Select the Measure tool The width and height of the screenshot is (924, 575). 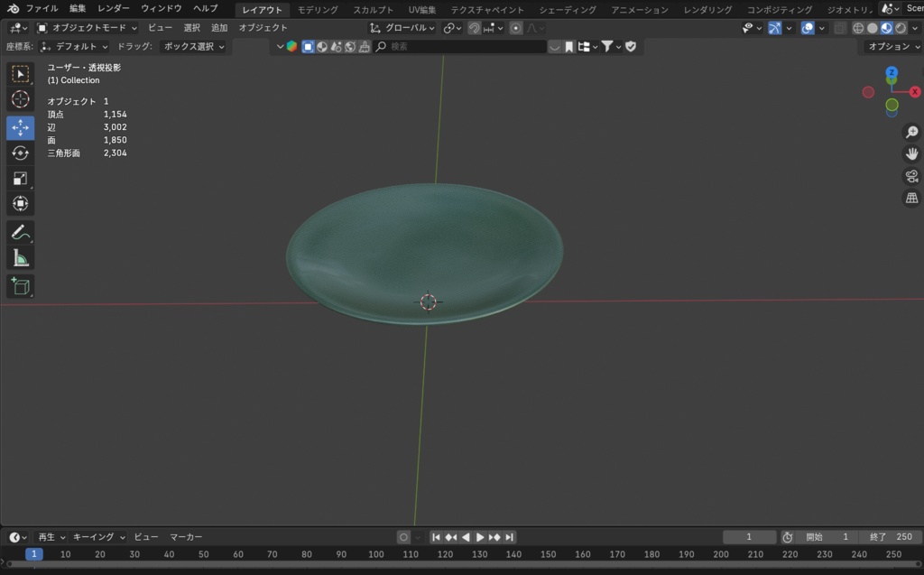[x=20, y=258]
